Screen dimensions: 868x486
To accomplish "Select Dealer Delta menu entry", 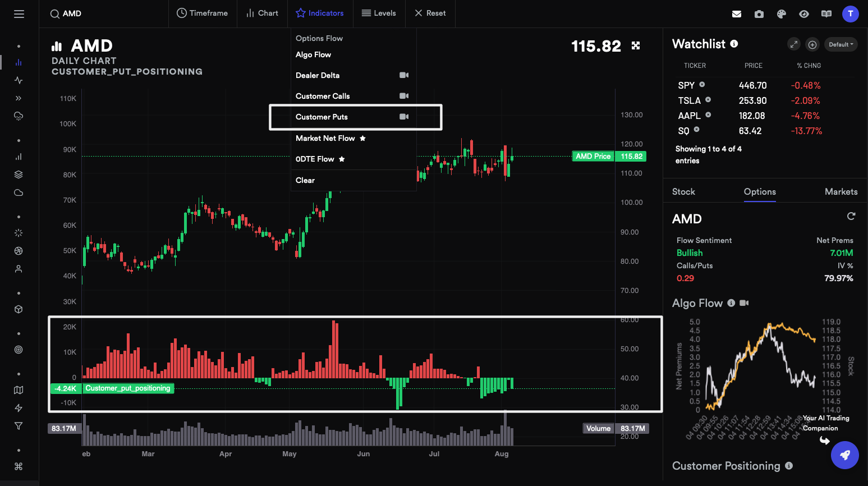I will pos(318,75).
